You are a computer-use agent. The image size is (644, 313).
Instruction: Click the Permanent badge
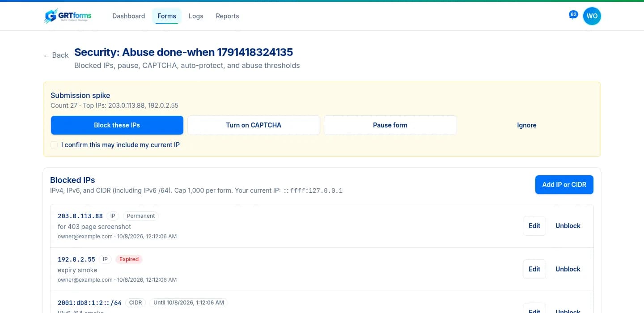[141, 216]
